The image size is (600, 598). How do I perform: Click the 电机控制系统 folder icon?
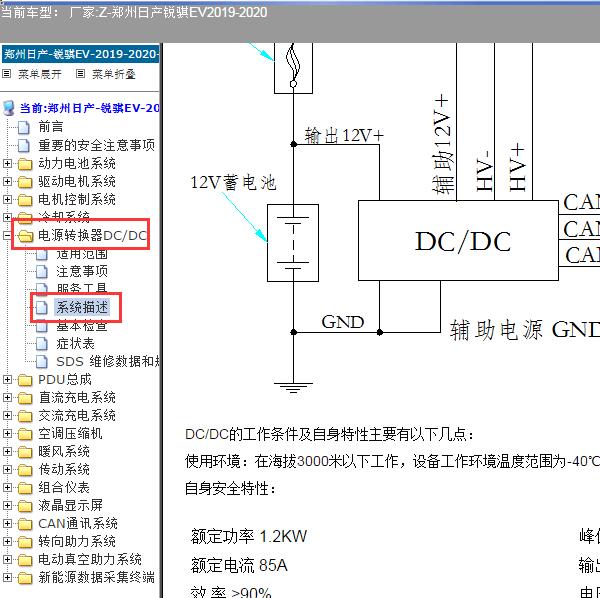25,200
